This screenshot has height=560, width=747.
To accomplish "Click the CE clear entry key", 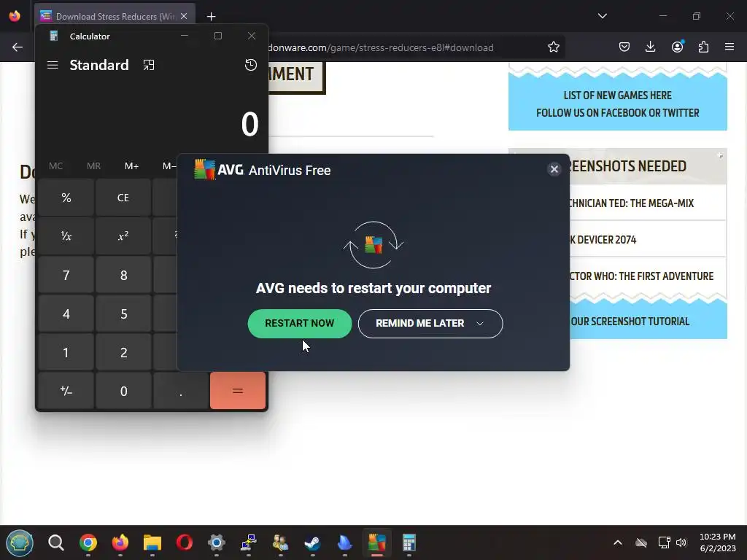I will [123, 198].
